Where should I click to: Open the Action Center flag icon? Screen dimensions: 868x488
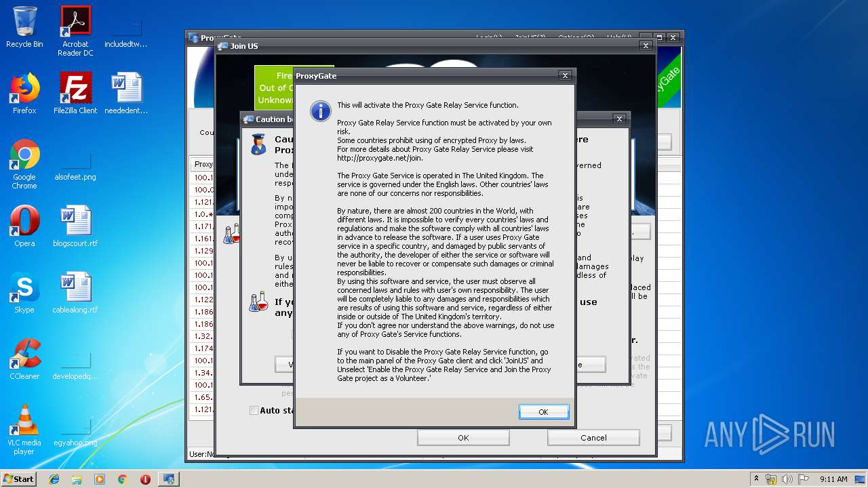pos(804,479)
